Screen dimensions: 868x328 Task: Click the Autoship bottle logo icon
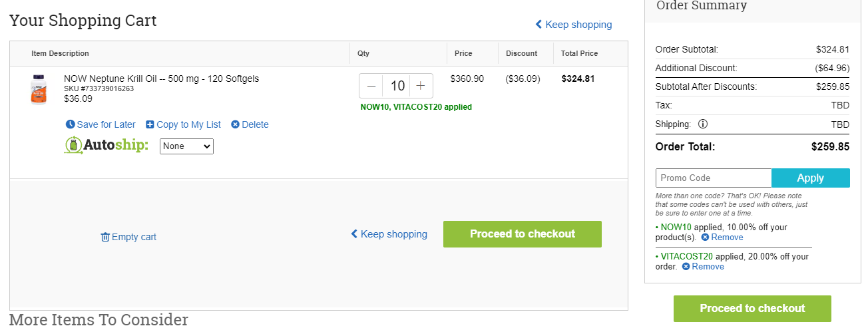(73, 145)
